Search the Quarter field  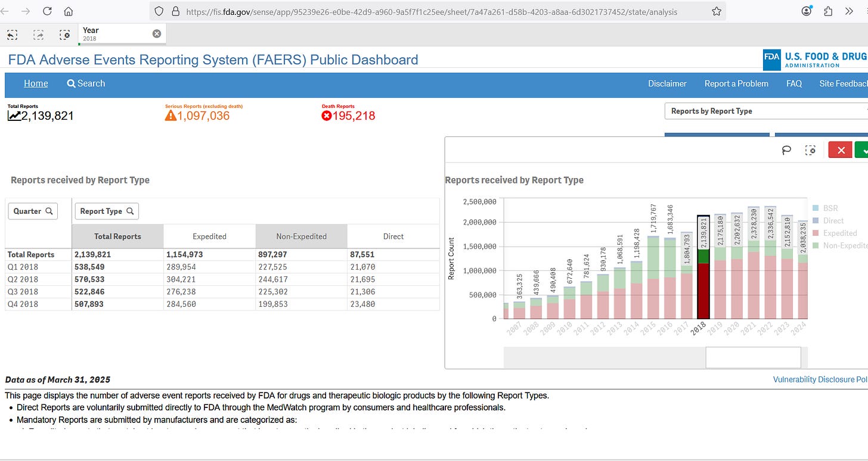(x=33, y=211)
